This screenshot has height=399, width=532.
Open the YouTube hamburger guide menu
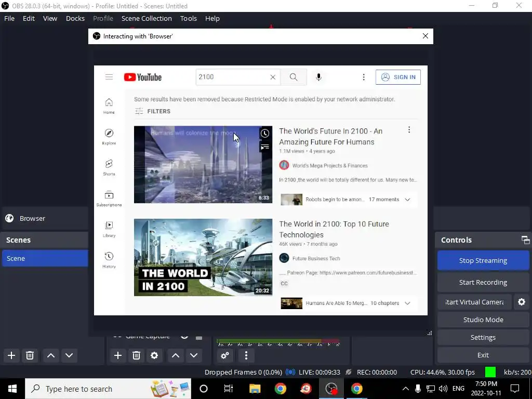[x=109, y=77]
